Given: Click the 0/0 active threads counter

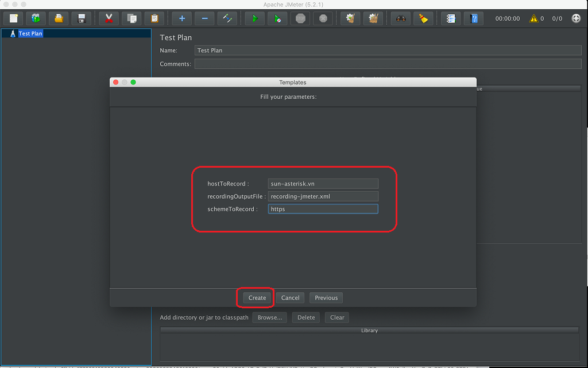Looking at the screenshot, I should tap(557, 18).
